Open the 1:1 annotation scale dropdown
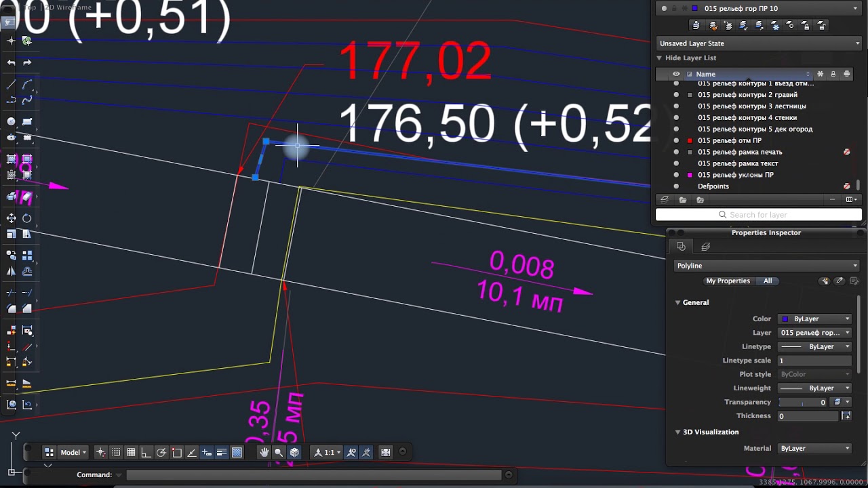Screen dimensions: 868x488 pyautogui.click(x=328, y=452)
